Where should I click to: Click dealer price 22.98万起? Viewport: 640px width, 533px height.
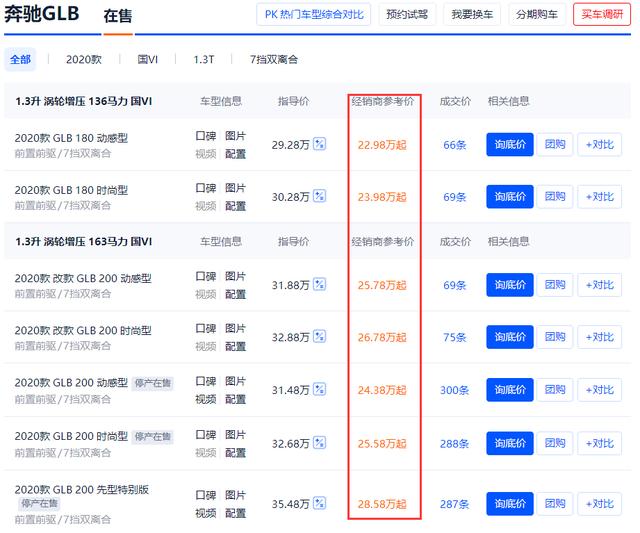tap(382, 145)
